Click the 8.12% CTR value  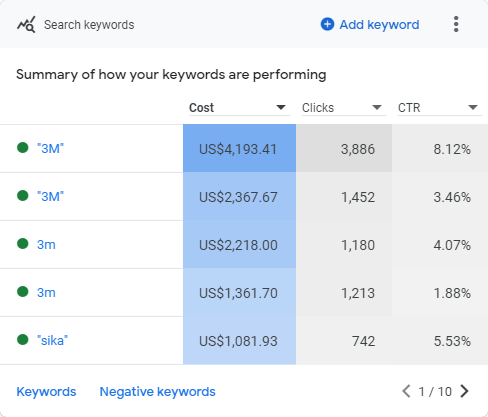(452, 149)
